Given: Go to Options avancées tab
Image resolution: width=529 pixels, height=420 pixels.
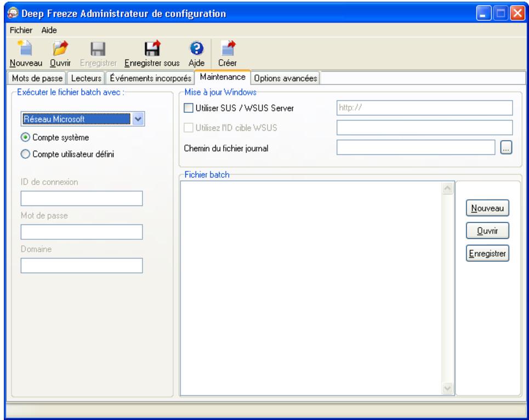Looking at the screenshot, I should click(x=286, y=78).
